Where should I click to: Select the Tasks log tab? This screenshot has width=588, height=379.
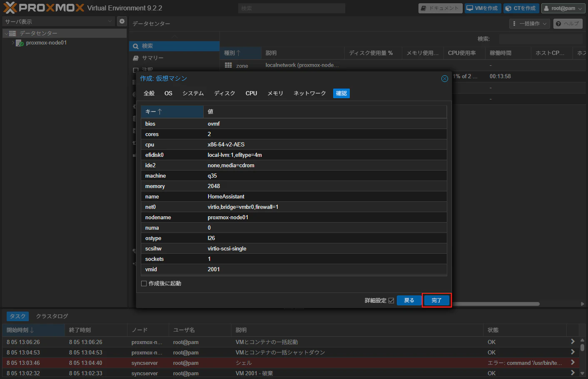pyautogui.click(x=17, y=316)
